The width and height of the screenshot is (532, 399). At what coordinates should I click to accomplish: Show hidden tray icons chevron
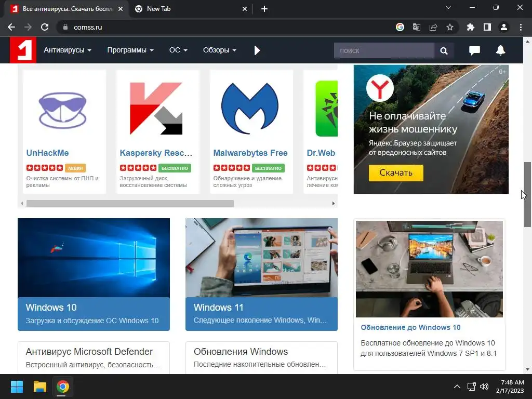click(457, 387)
